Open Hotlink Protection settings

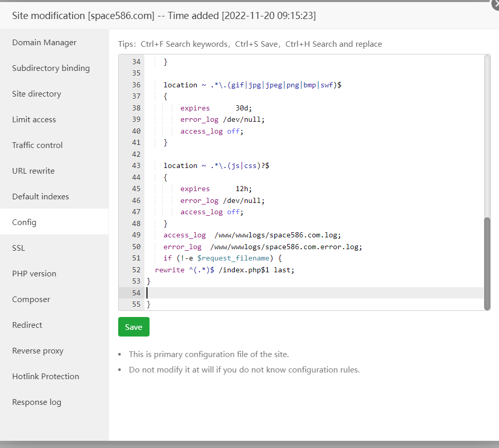click(46, 377)
